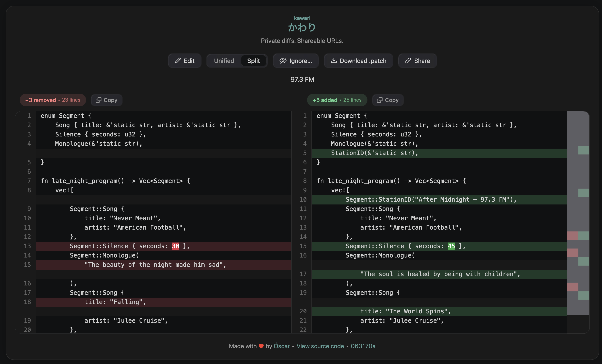Viewport: 602px width, 364px height.
Task: Click the copy icon next to the removed-lines badge
Action: 99,100
